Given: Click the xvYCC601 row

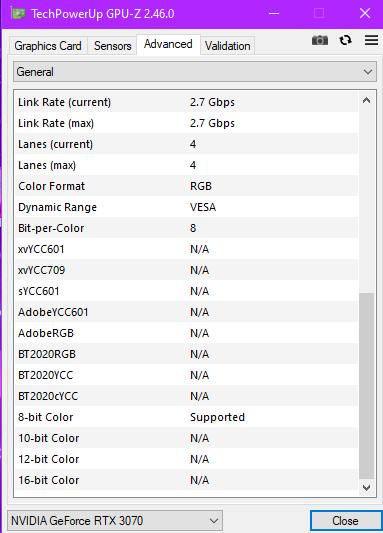Looking at the screenshot, I should pos(187,249).
